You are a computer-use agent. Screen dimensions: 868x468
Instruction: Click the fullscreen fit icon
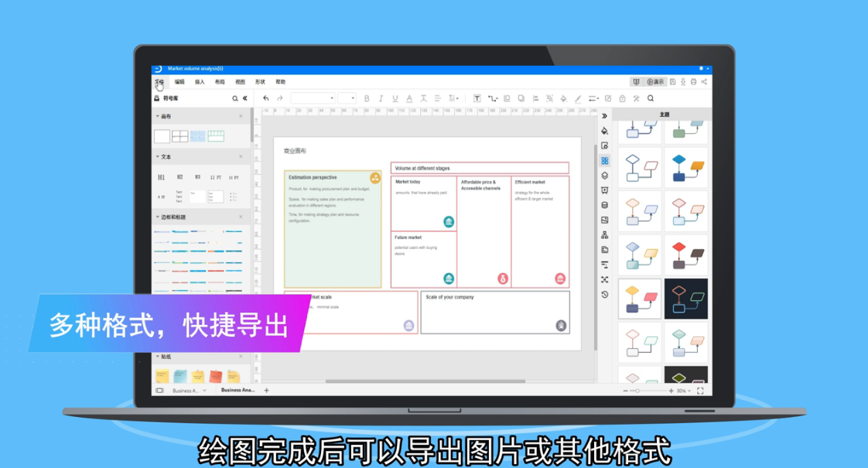pos(700,391)
